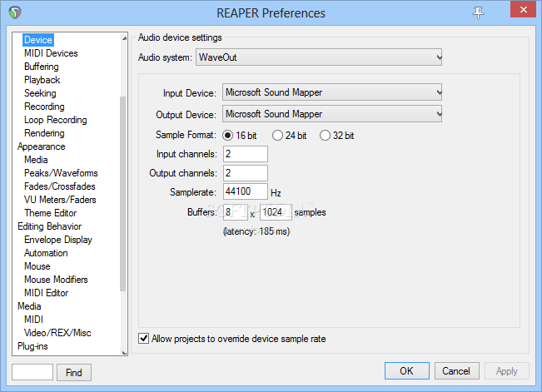The height and width of the screenshot is (392, 542).
Task: Open the Appearance category
Action: 41,146
